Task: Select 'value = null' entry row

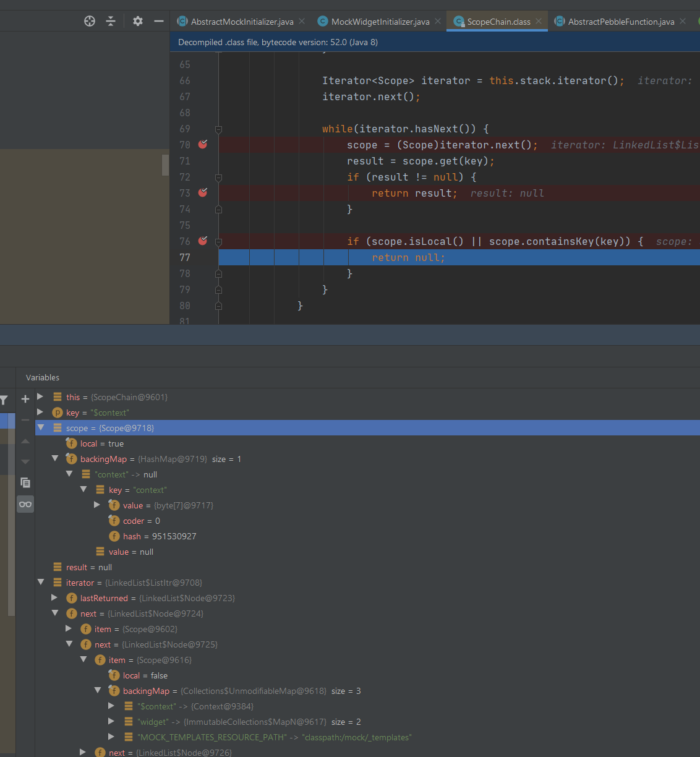Action: (367, 552)
